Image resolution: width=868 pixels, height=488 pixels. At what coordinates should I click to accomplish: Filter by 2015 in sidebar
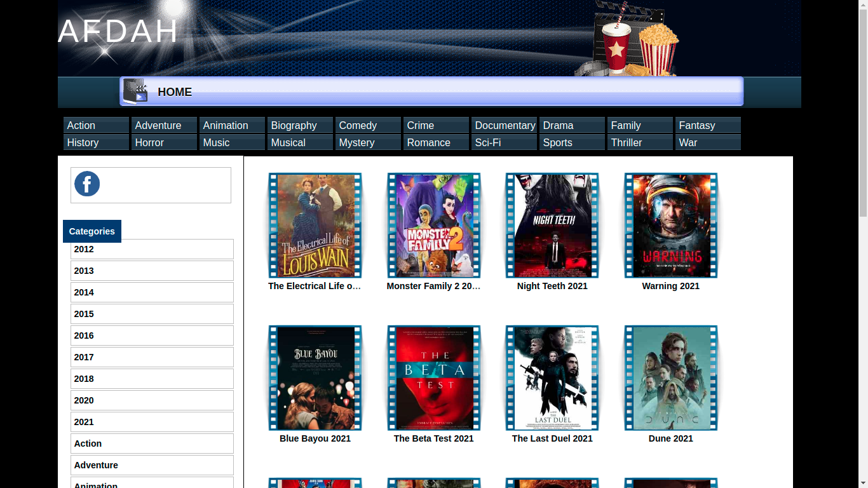pyautogui.click(x=152, y=314)
